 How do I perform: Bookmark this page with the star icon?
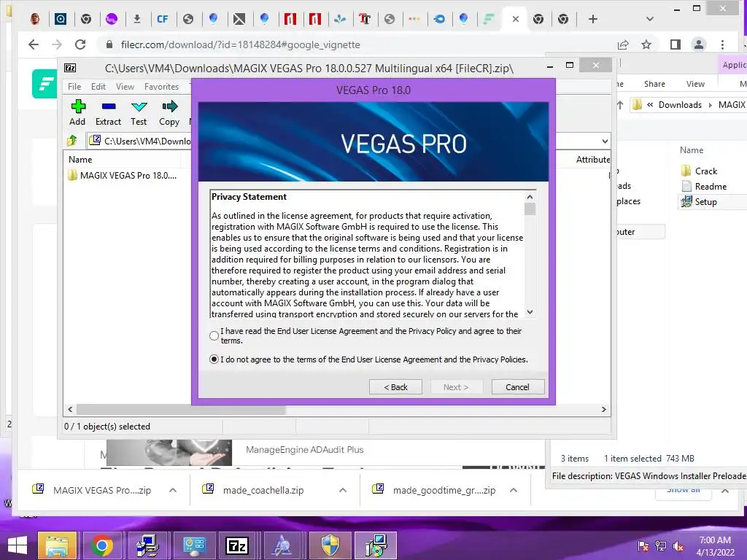tap(646, 44)
